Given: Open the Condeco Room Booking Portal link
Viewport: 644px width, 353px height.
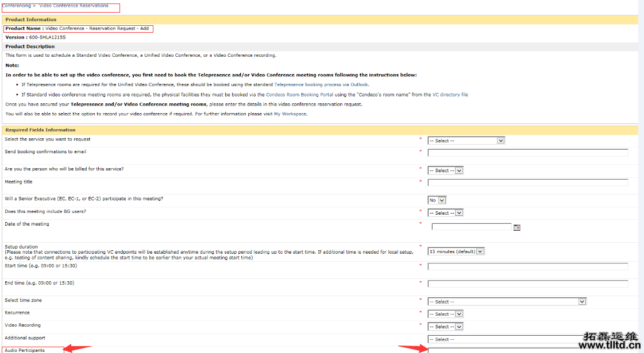Looking at the screenshot, I should pyautogui.click(x=299, y=95).
